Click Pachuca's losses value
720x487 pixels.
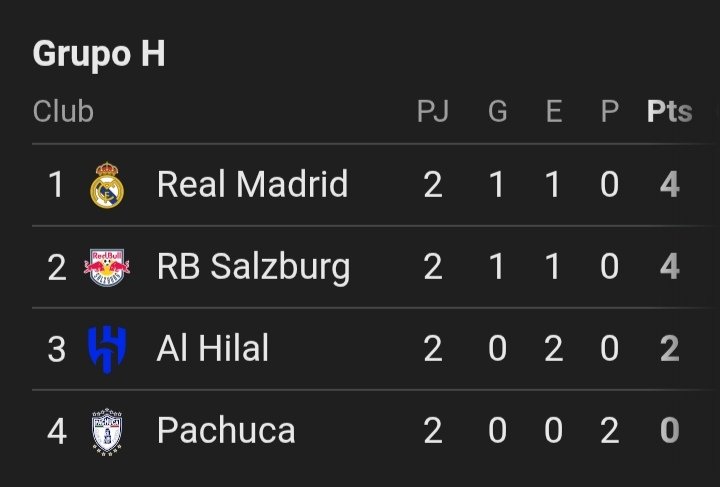[x=610, y=431]
